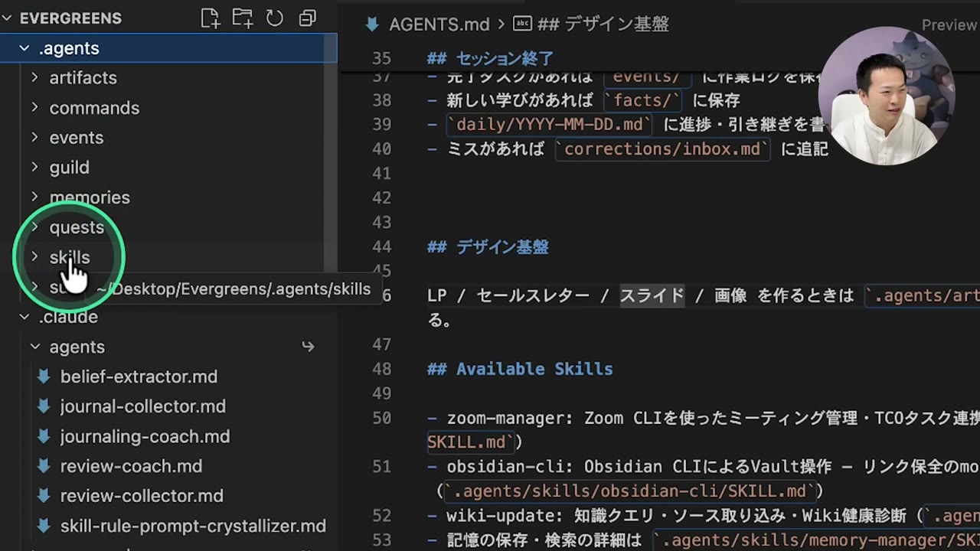Viewport: 980px width, 551px height.
Task: Click line number 44 in the gutter
Action: coord(381,247)
